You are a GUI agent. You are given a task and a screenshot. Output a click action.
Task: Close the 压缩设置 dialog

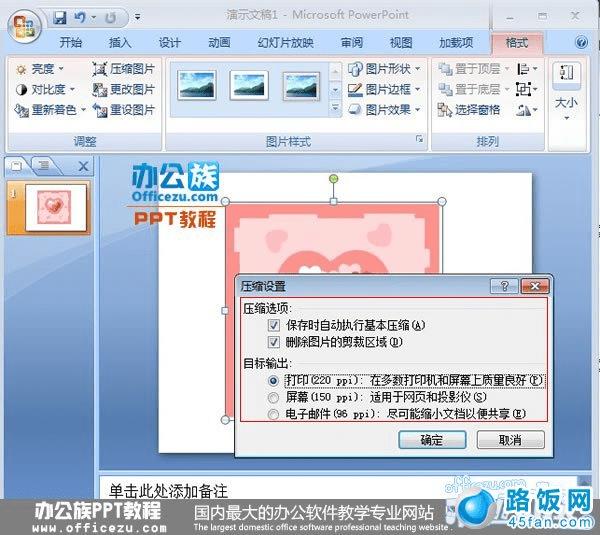tap(535, 286)
